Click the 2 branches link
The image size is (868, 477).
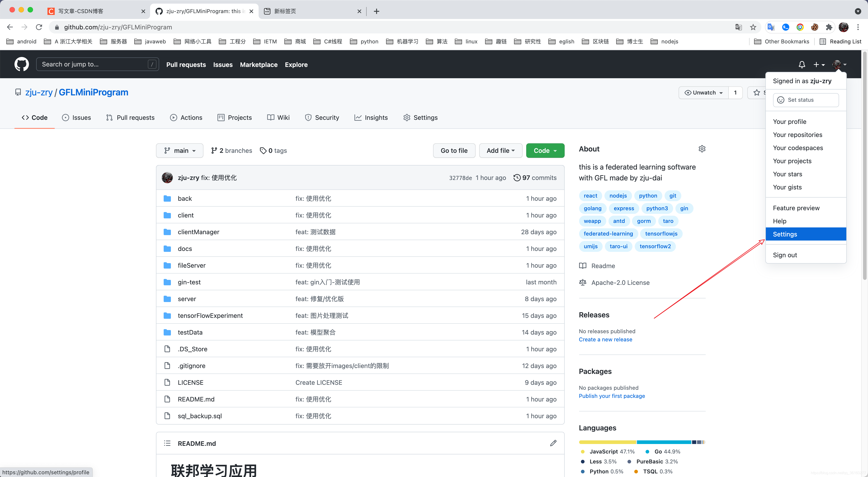point(231,150)
